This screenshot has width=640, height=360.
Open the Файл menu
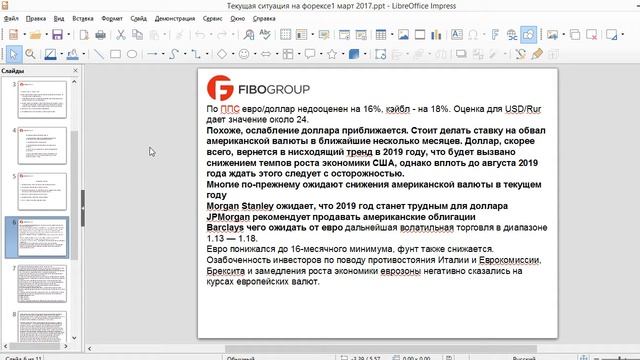[x=11, y=19]
